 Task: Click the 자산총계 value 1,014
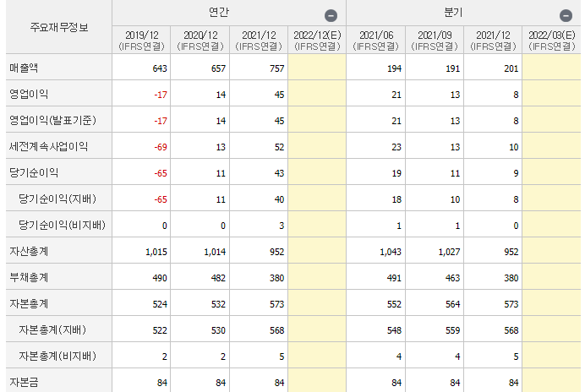point(215,252)
